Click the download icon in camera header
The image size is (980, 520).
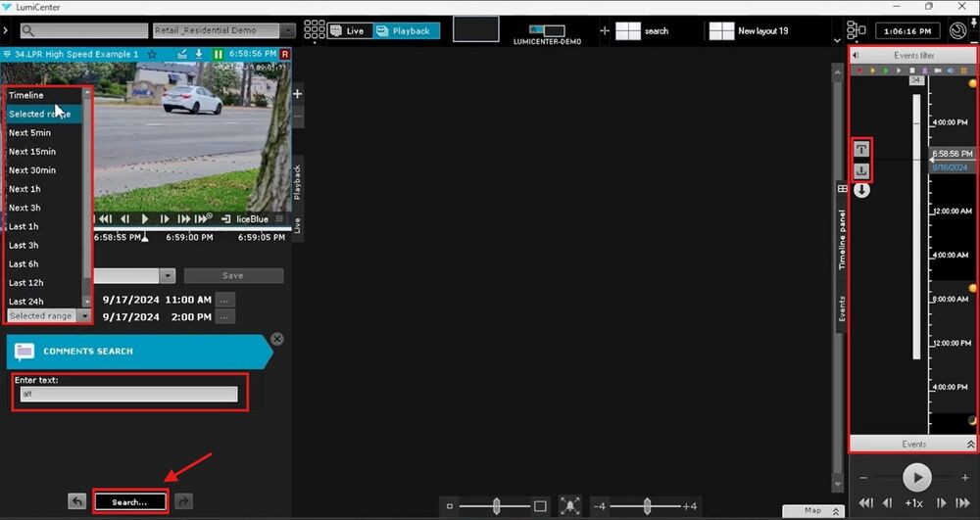pyautogui.click(x=199, y=54)
